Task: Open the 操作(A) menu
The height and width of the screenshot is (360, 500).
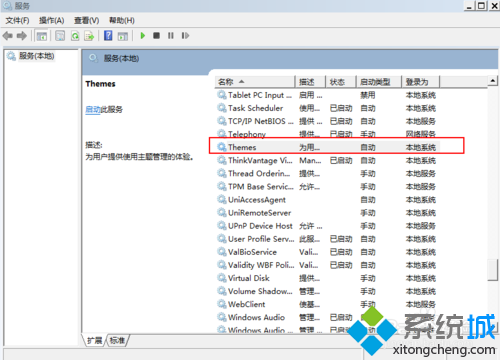Action: 51,21
